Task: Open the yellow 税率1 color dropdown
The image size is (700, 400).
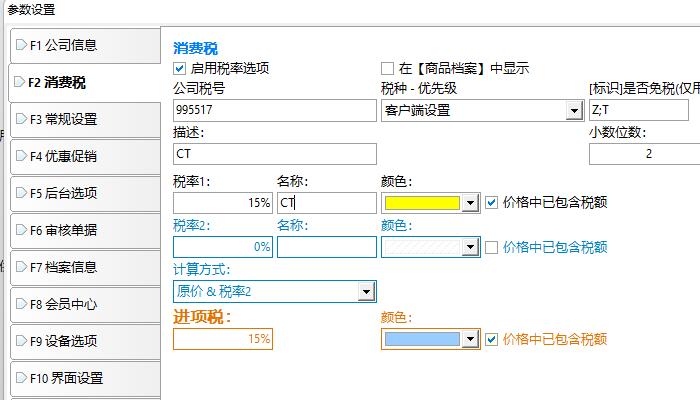Action: click(x=430, y=203)
